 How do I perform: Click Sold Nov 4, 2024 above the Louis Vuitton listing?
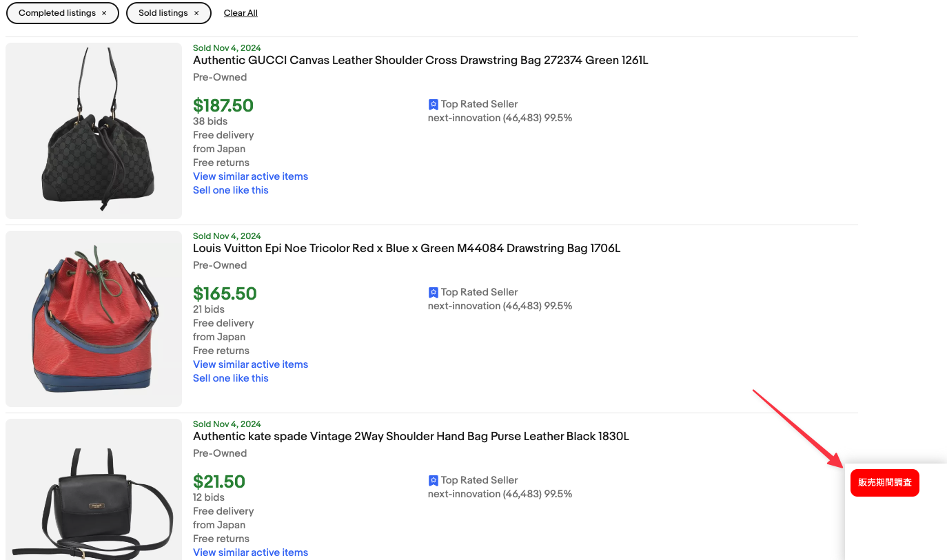pos(227,236)
